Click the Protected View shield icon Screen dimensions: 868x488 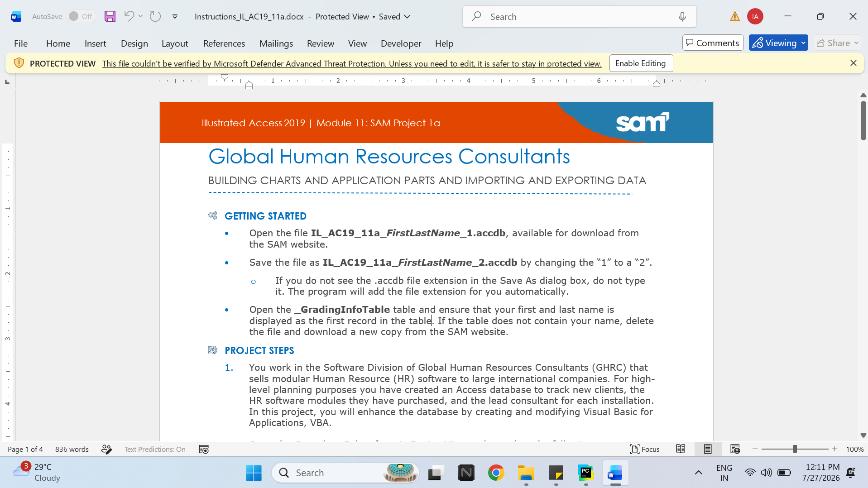[x=19, y=63]
